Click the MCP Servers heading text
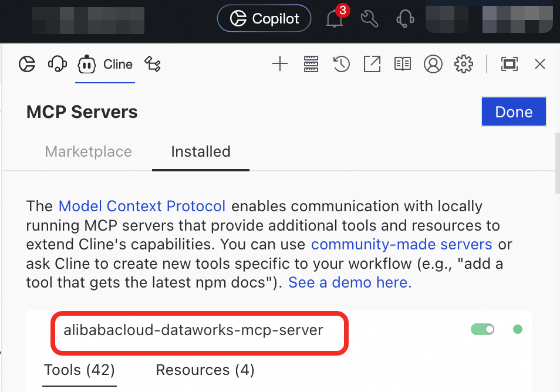 pos(82,111)
